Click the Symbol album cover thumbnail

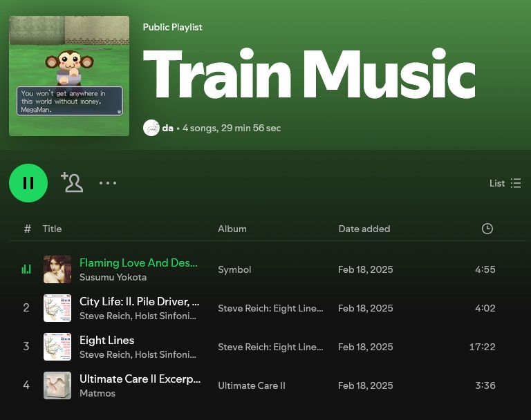(x=57, y=269)
